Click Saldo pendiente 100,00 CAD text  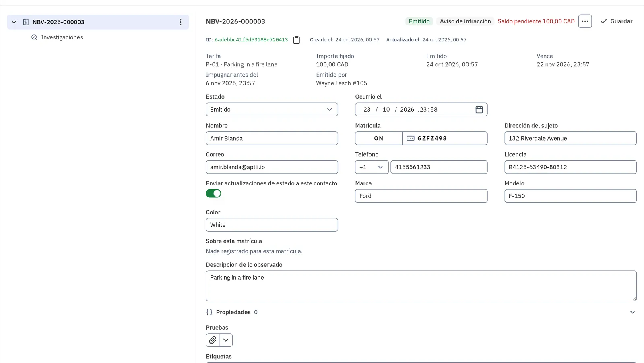(x=536, y=21)
